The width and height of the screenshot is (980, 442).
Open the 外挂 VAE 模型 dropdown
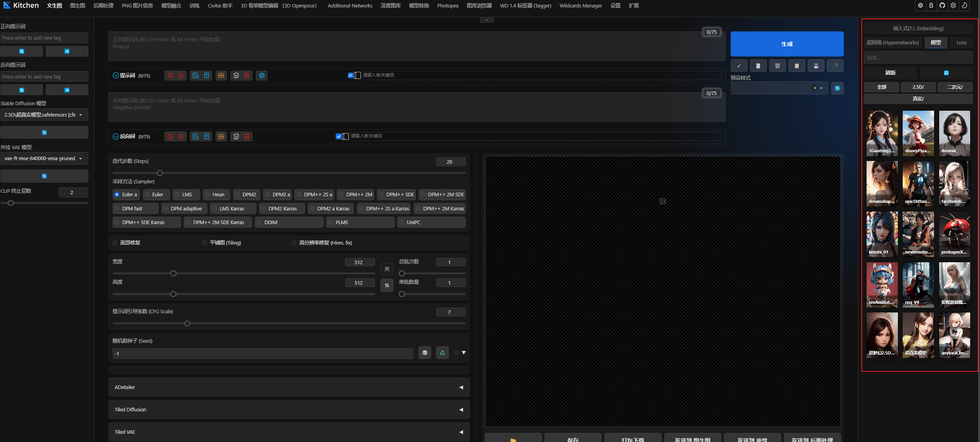tap(44, 159)
